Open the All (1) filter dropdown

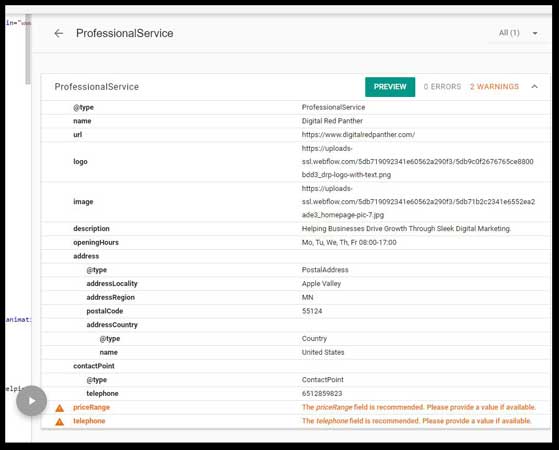click(518, 33)
